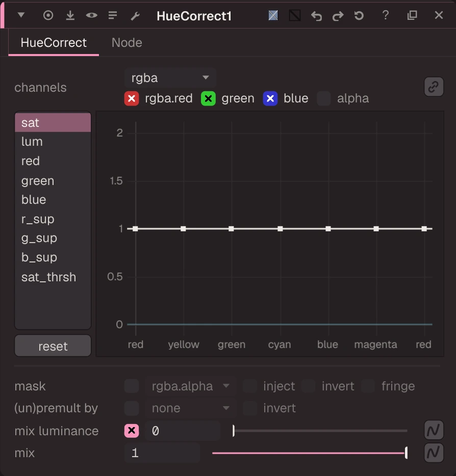Click the revert circular arrow icon

tap(359, 15)
